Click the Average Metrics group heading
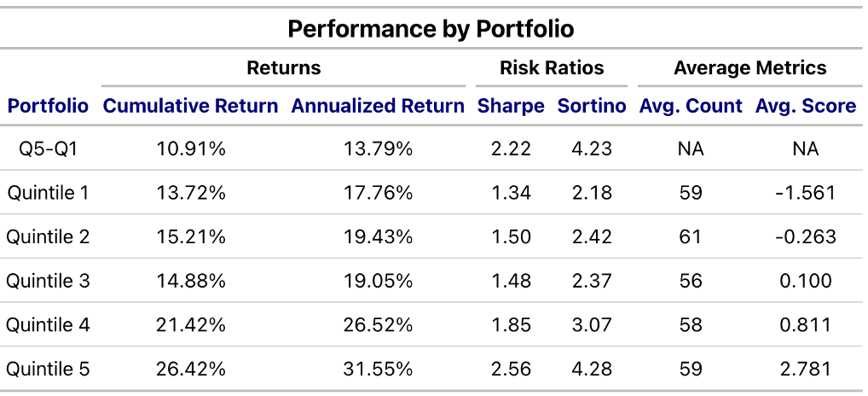Screen dimensions: 868x396 point(750,68)
